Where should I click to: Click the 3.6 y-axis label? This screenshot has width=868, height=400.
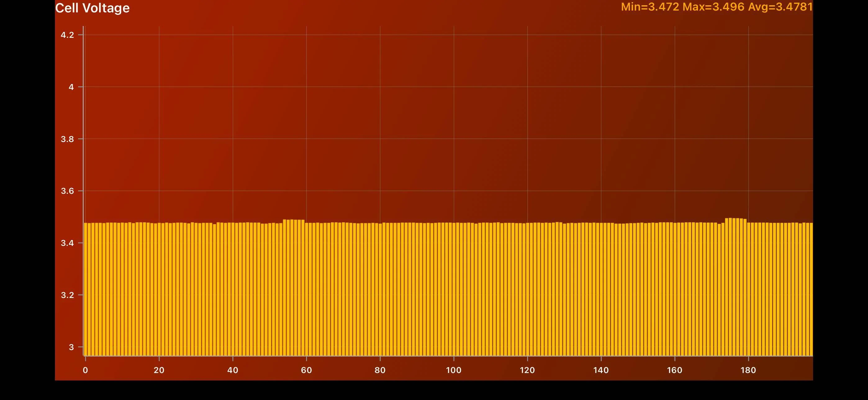coord(67,191)
